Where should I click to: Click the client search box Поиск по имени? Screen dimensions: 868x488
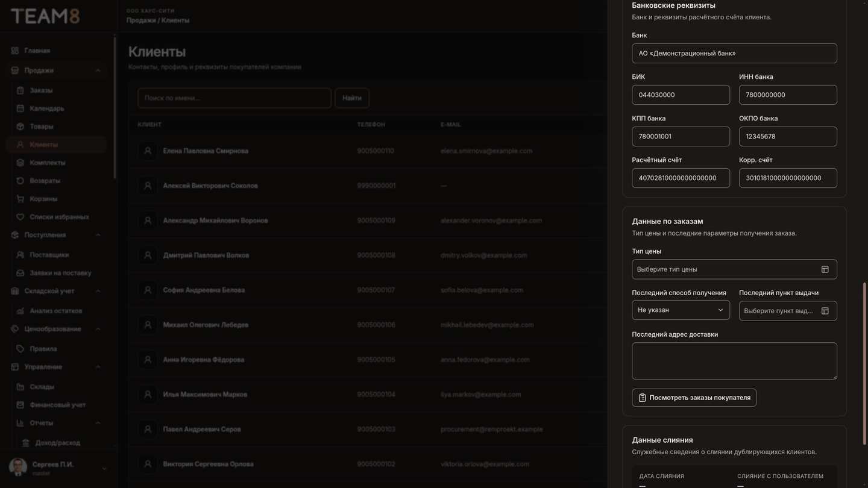[234, 98]
